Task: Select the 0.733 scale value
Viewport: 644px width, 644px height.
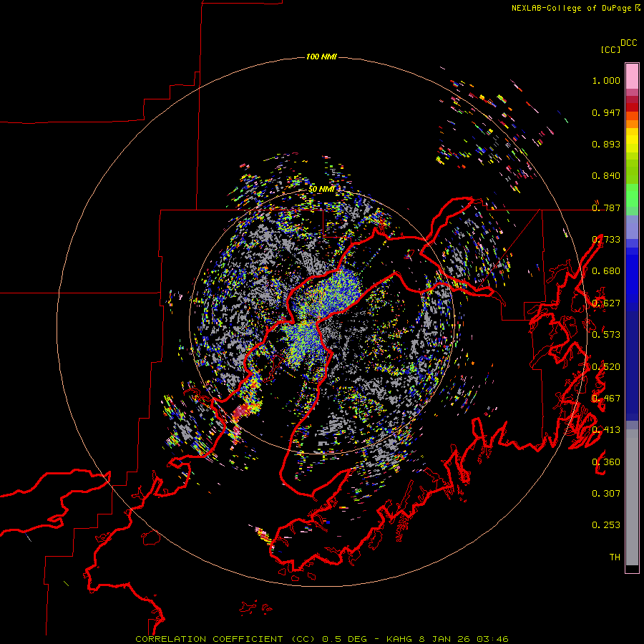Action: click(x=606, y=240)
